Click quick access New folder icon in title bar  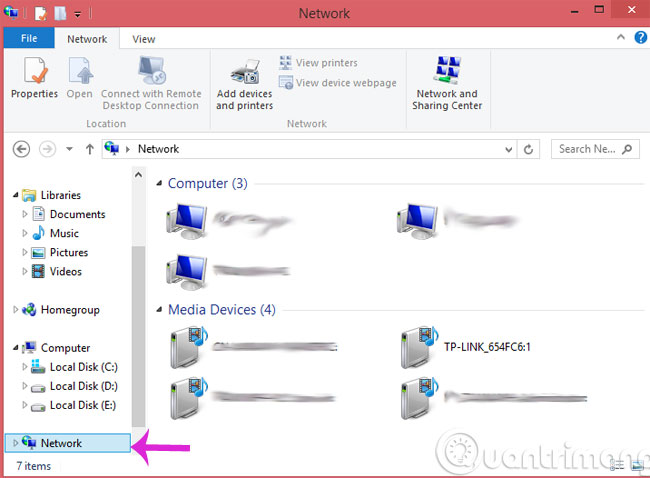(x=60, y=13)
